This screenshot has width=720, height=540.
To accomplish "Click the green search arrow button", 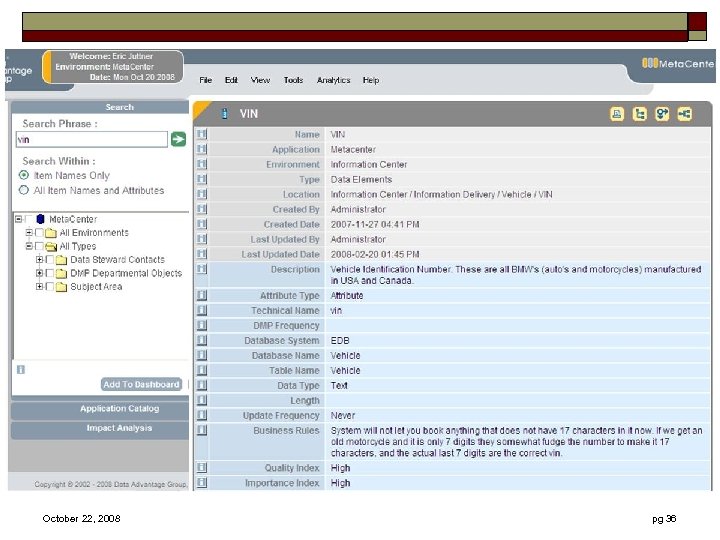I will [x=178, y=139].
